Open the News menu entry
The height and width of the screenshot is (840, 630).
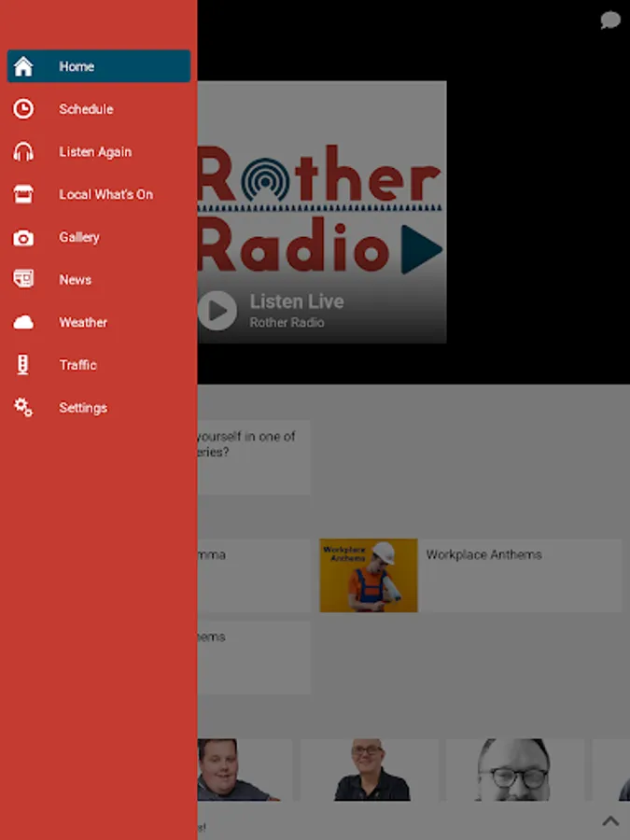click(x=99, y=279)
